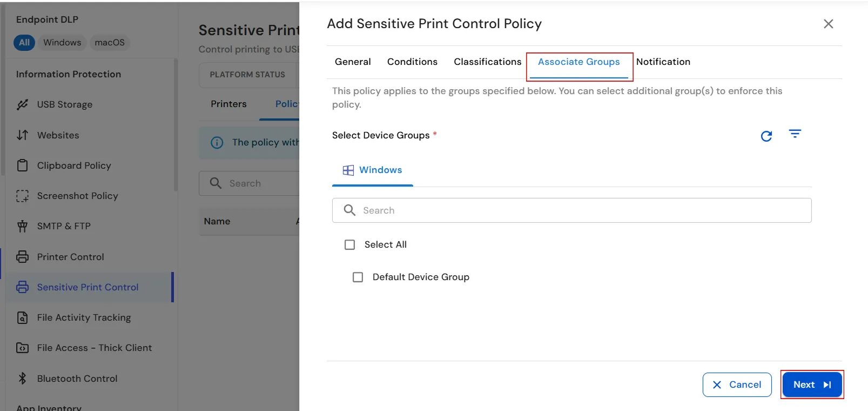Screen dimensions: 868x411
Task: Open the Conditions tab
Action: [x=412, y=62]
